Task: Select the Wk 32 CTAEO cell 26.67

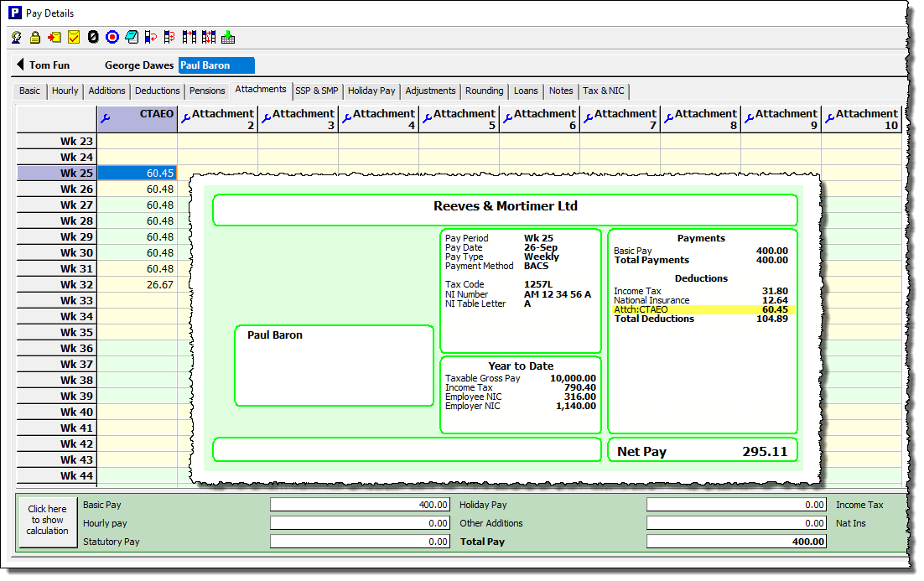Action: tap(138, 284)
